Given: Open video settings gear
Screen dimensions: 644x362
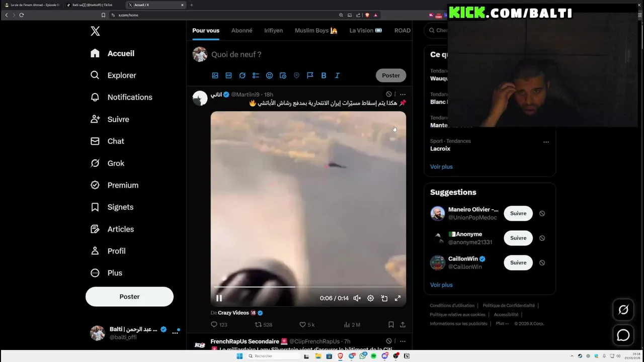Looking at the screenshot, I should [x=370, y=298].
